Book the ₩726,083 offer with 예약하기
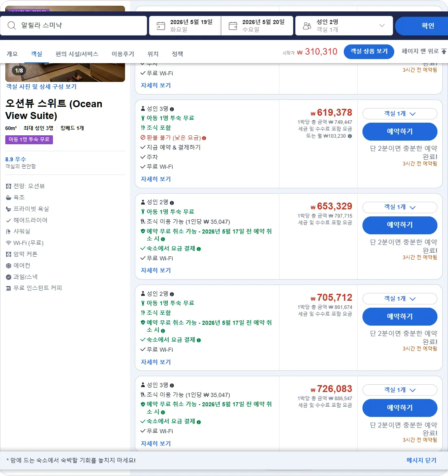448x476 pixels. (400, 408)
